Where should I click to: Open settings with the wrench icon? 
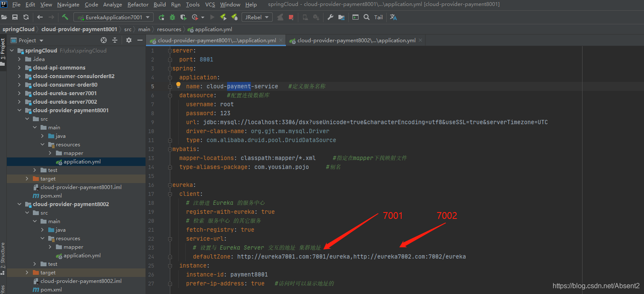click(330, 17)
